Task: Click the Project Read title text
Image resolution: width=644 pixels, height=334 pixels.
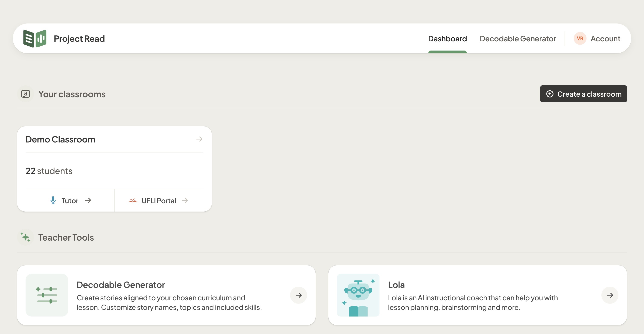Action: pos(79,39)
